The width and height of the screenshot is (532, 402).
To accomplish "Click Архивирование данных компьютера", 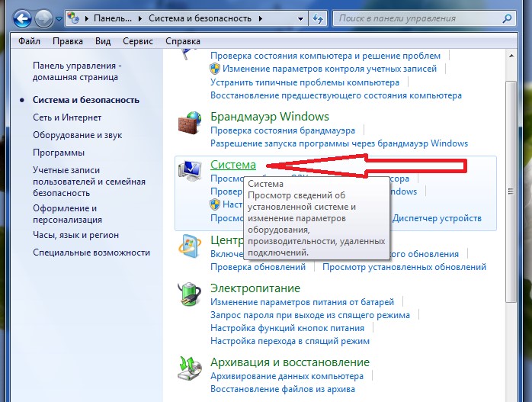I will [287, 376].
